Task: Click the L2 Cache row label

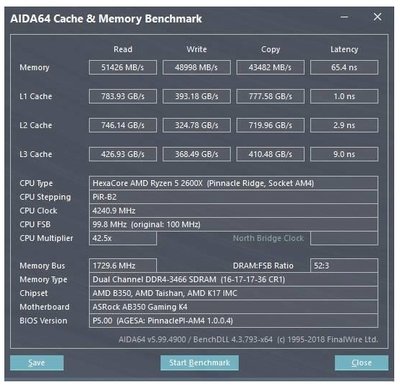Action: 36,125
